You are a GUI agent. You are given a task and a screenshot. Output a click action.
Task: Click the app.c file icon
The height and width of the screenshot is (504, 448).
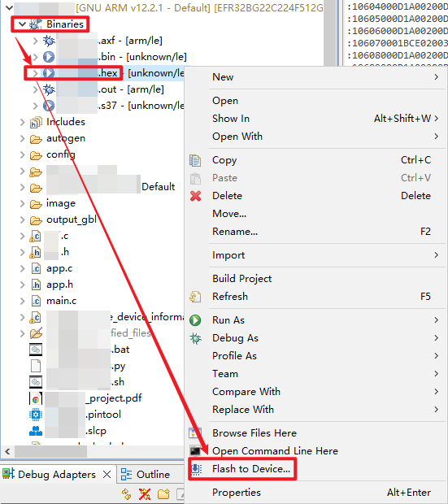coord(36,268)
